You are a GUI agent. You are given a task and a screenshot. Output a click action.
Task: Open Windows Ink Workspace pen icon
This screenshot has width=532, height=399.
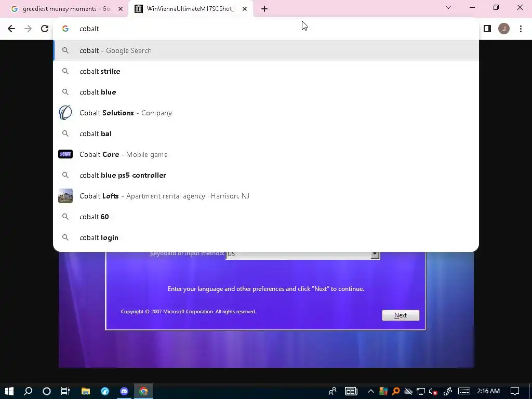click(448, 391)
